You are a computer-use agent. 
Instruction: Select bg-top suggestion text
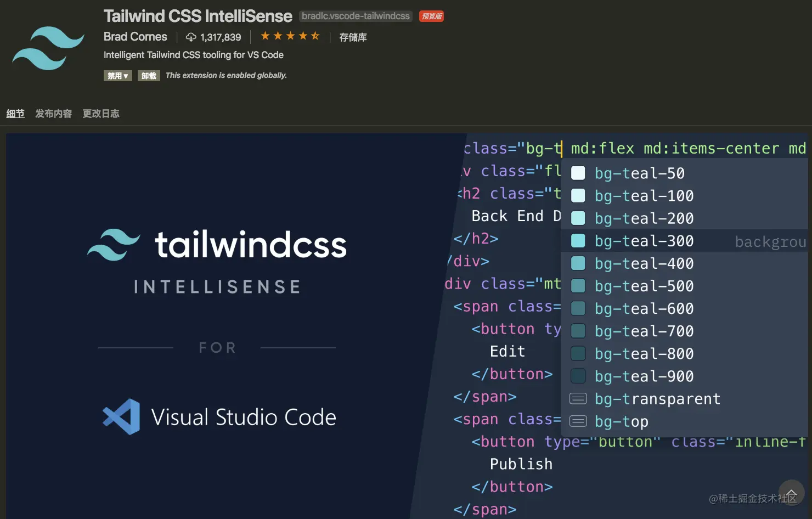(622, 421)
